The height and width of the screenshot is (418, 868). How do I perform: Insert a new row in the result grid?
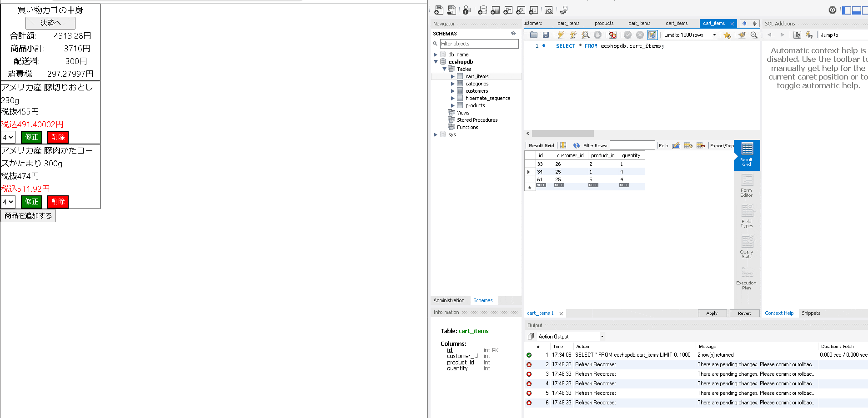coord(688,145)
